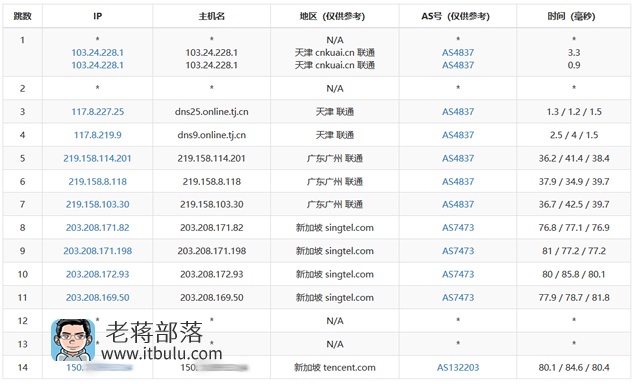Open IP link 219.158.8.118
Image resolution: width=635 pixels, height=384 pixels.
[x=98, y=181]
